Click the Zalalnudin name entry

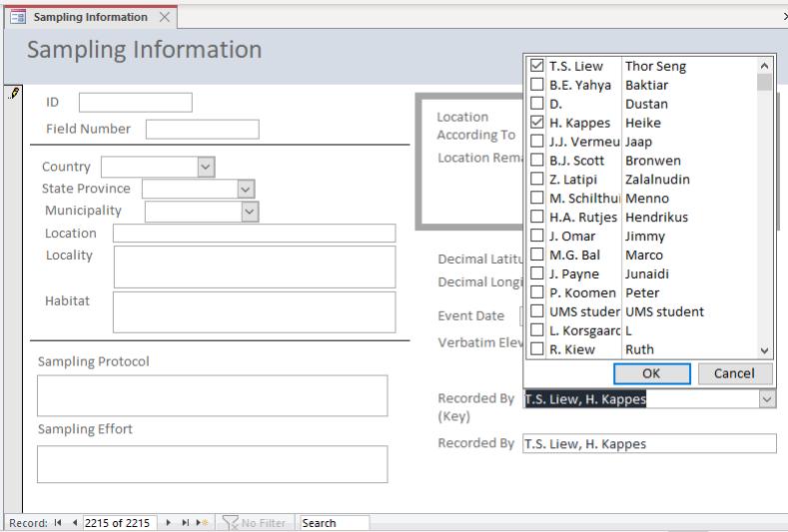pos(657,180)
